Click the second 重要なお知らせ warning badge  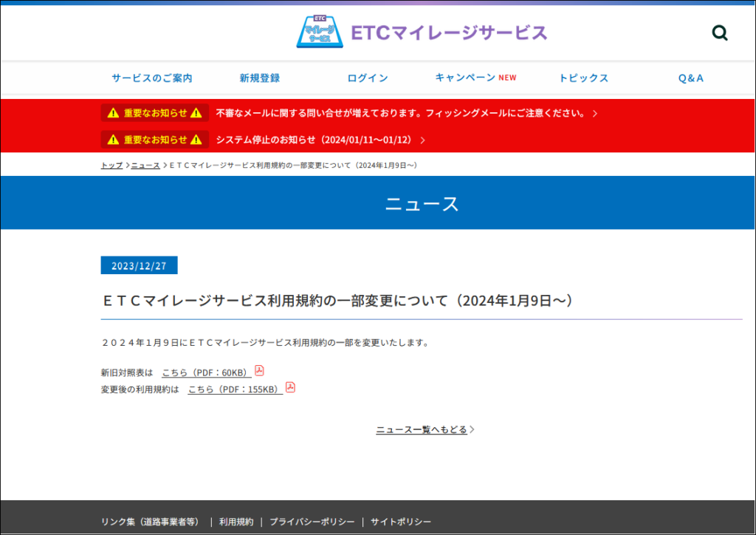pyautogui.click(x=155, y=140)
